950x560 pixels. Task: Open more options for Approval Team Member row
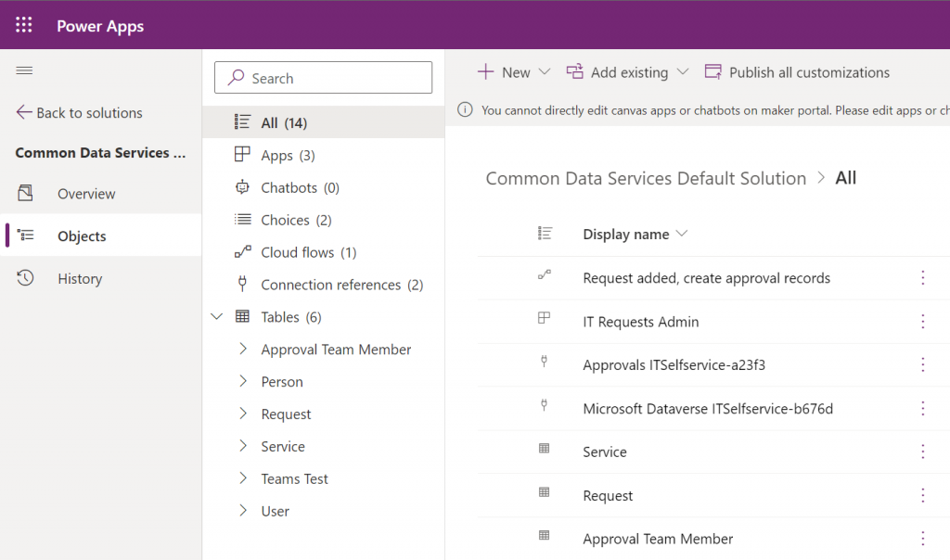923,539
